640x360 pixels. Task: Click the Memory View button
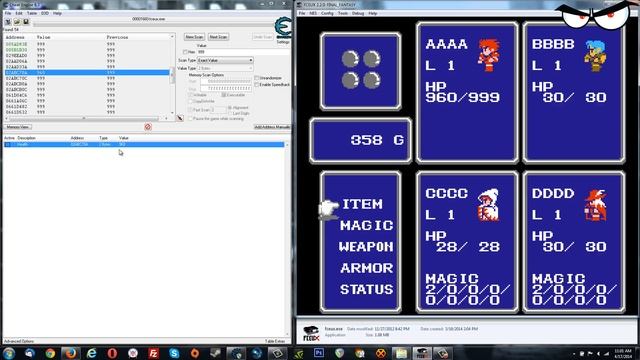click(18, 127)
